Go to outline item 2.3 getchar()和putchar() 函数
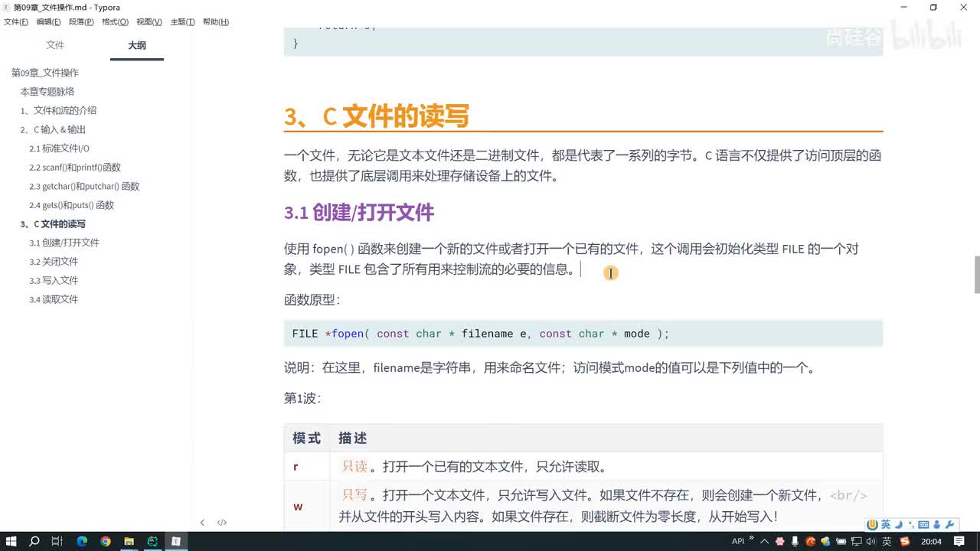 (84, 187)
